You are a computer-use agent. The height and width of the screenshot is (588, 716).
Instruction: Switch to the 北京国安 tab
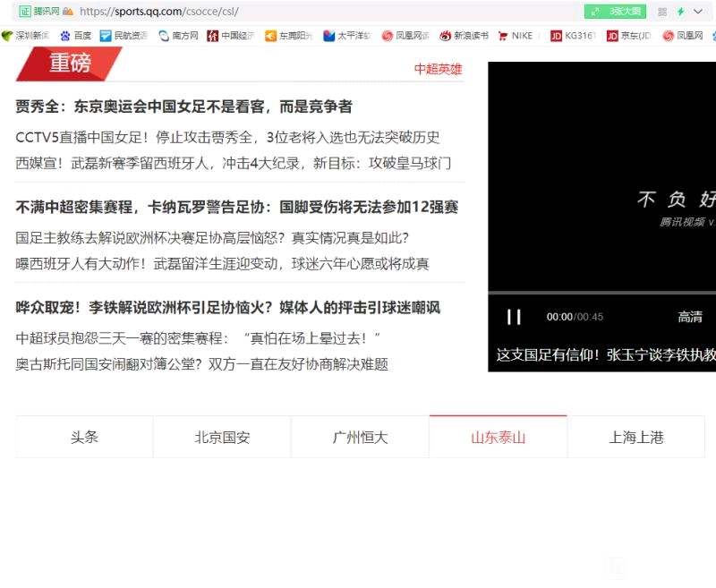point(222,437)
